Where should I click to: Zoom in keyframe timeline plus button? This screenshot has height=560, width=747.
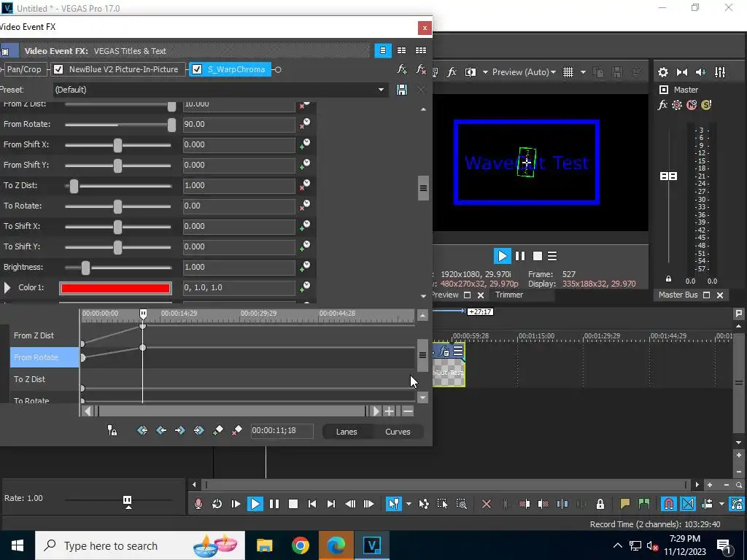point(389,411)
